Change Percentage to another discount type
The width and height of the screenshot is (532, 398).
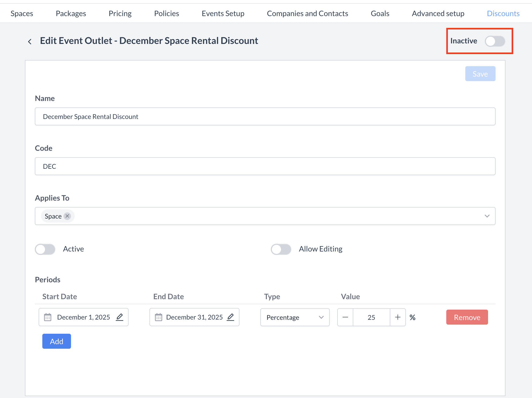295,317
